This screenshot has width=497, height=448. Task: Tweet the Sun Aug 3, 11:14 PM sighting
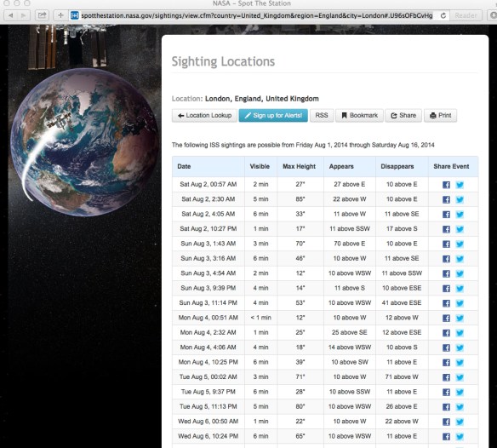coord(460,303)
